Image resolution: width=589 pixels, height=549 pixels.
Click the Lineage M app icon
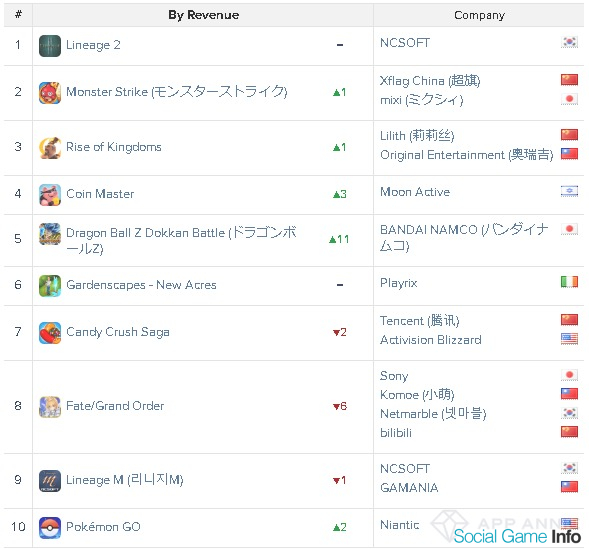click(x=50, y=481)
